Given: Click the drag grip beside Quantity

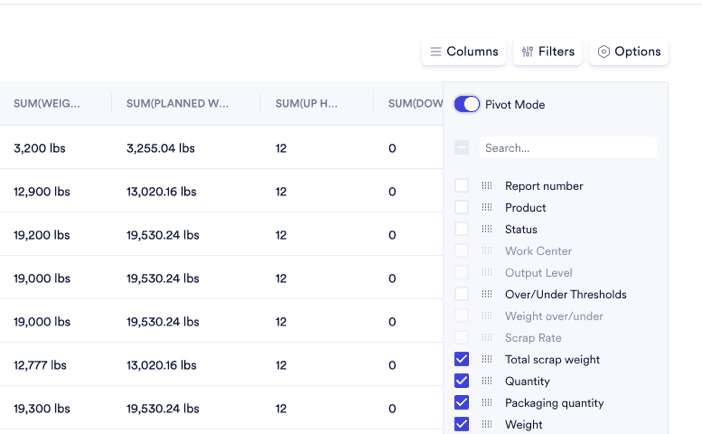Looking at the screenshot, I should [487, 381].
